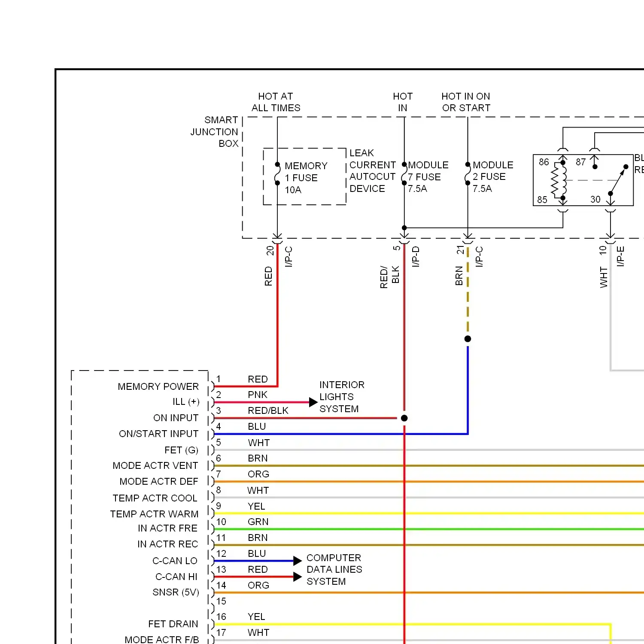The image size is (644, 644).
Task: Click the ORG wire label at pin 14
Action: (x=258, y=585)
